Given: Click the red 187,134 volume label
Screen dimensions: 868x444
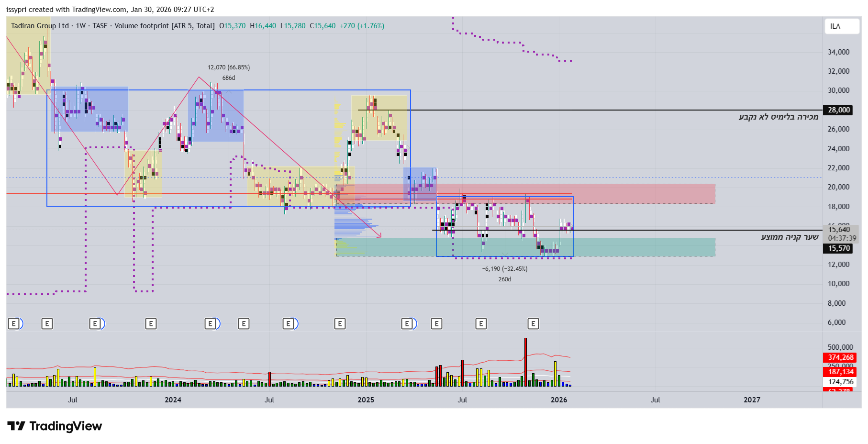Looking at the screenshot, I should (841, 372).
